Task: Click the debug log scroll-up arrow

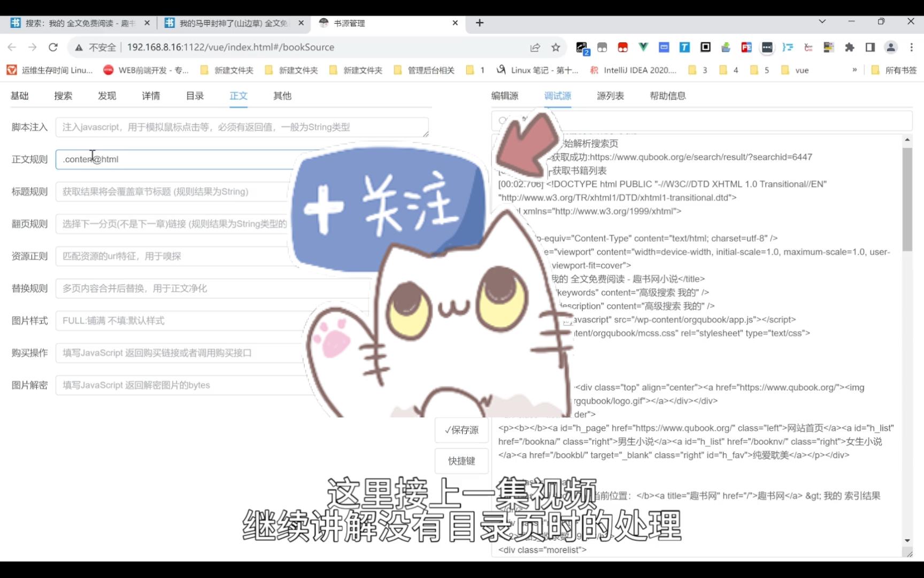Action: click(907, 140)
